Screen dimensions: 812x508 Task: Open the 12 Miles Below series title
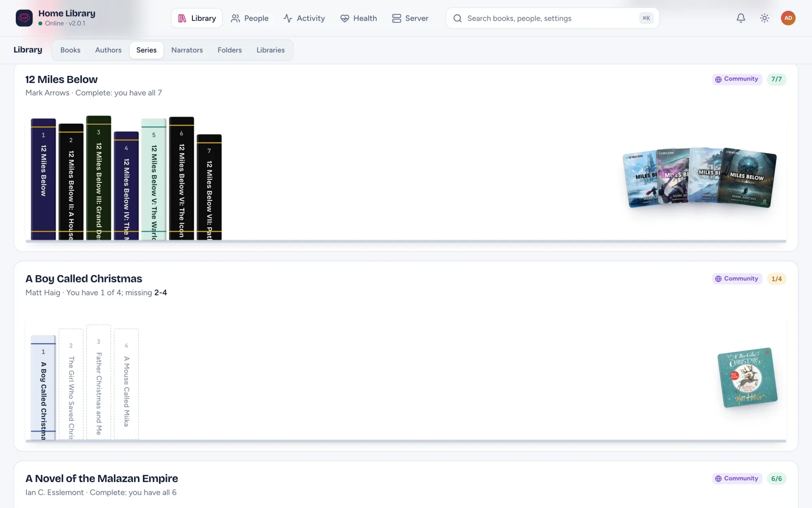pos(61,79)
